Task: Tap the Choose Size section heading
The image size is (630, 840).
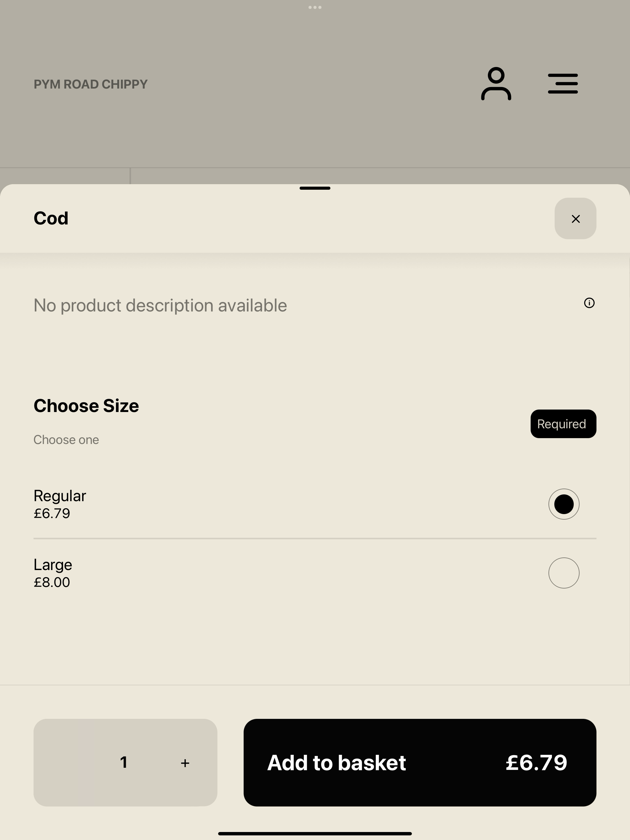Action: (x=86, y=406)
